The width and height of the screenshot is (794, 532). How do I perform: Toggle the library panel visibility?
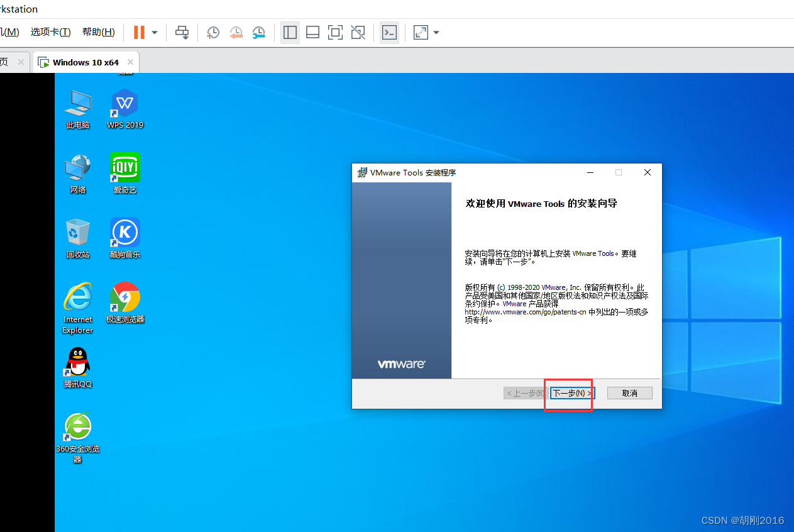click(290, 32)
